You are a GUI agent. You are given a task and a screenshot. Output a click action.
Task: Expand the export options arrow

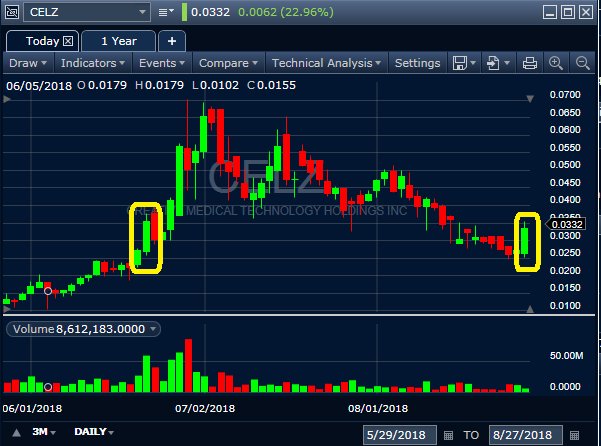point(507,63)
